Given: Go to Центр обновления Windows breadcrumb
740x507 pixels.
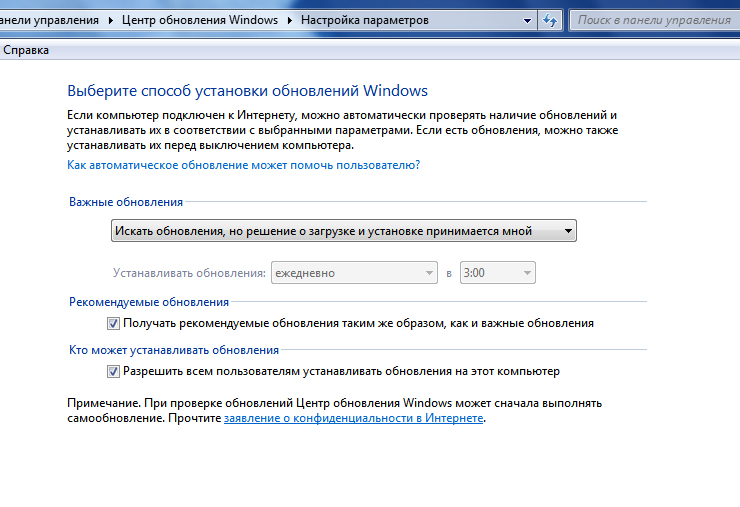Looking at the screenshot, I should click(200, 20).
